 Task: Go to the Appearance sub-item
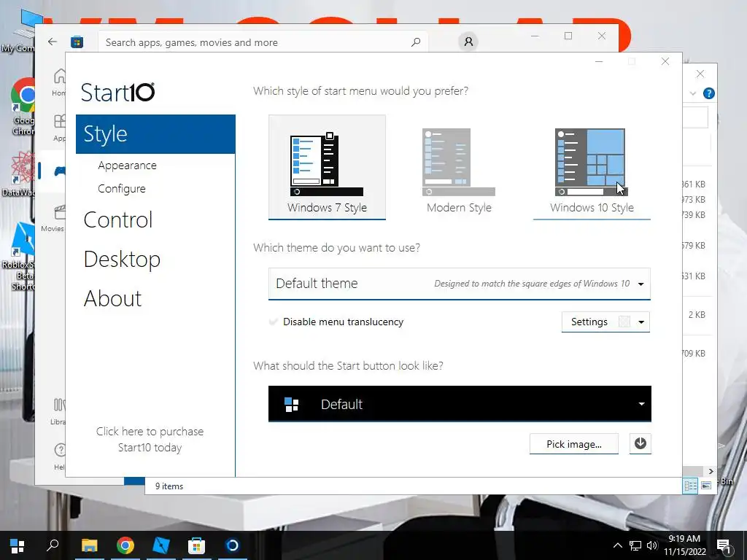coord(127,166)
